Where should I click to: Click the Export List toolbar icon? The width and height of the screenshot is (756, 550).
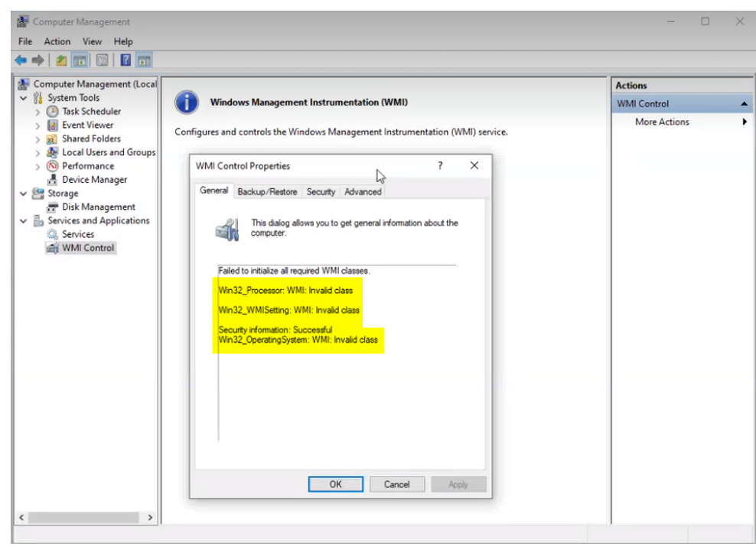[x=103, y=60]
